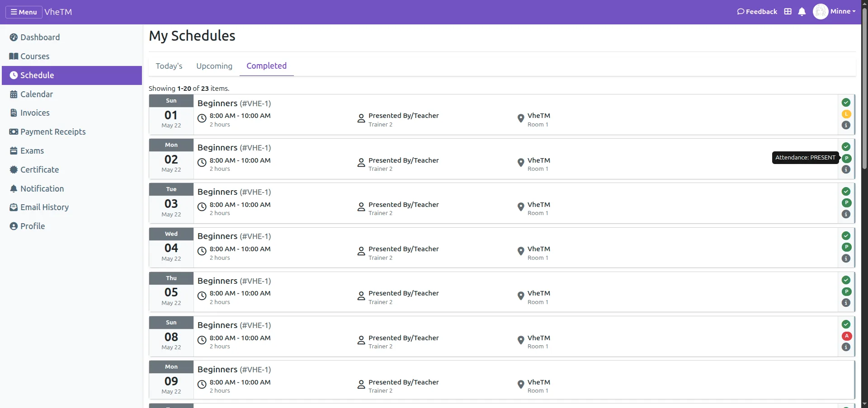Click the Sun 01 May 22 date tile
Image resolution: width=868 pixels, height=408 pixels.
[171, 114]
